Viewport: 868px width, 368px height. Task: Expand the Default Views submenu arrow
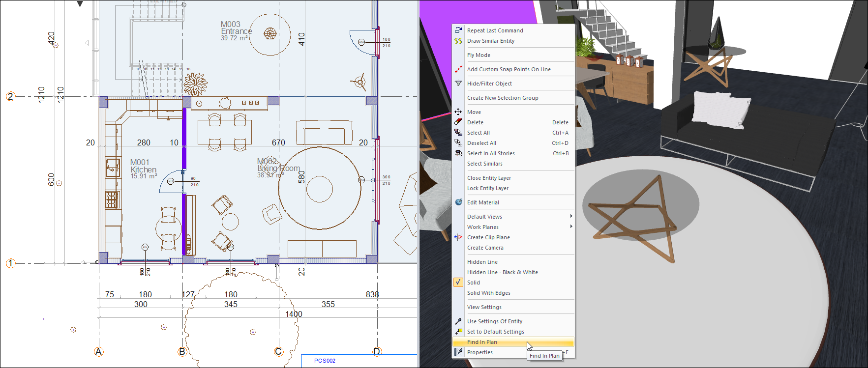570,217
